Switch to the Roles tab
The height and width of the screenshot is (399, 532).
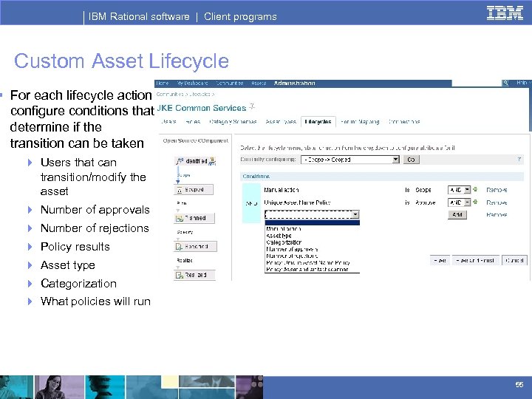point(193,122)
